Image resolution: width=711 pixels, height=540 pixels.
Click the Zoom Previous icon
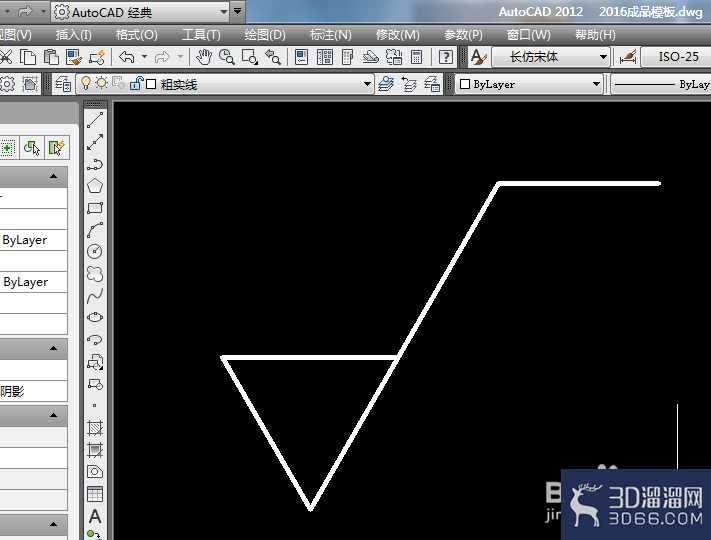pos(273,57)
